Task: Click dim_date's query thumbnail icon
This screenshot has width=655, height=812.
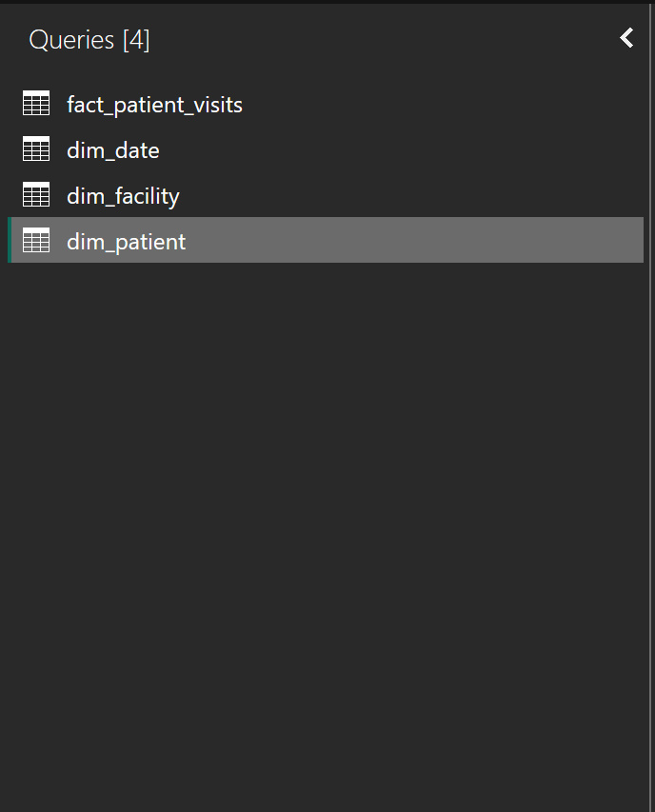Action: pyautogui.click(x=35, y=149)
